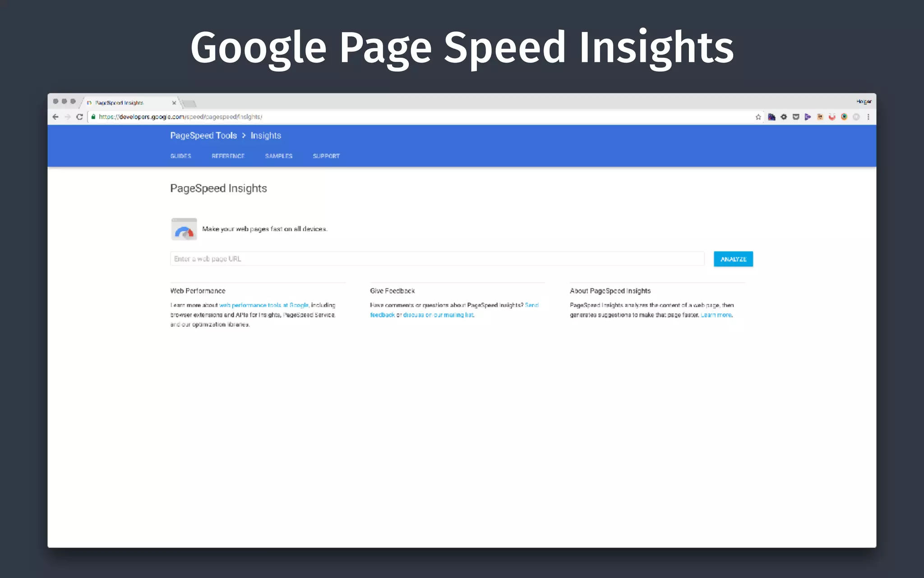Image resolution: width=924 pixels, height=578 pixels.
Task: View site info via the green padlock
Action: click(x=93, y=117)
